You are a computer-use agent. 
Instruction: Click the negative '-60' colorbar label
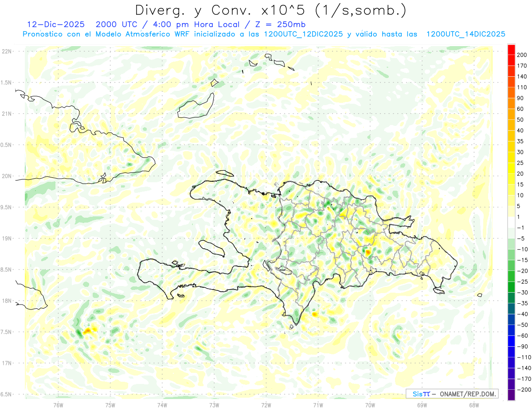(x=522, y=336)
